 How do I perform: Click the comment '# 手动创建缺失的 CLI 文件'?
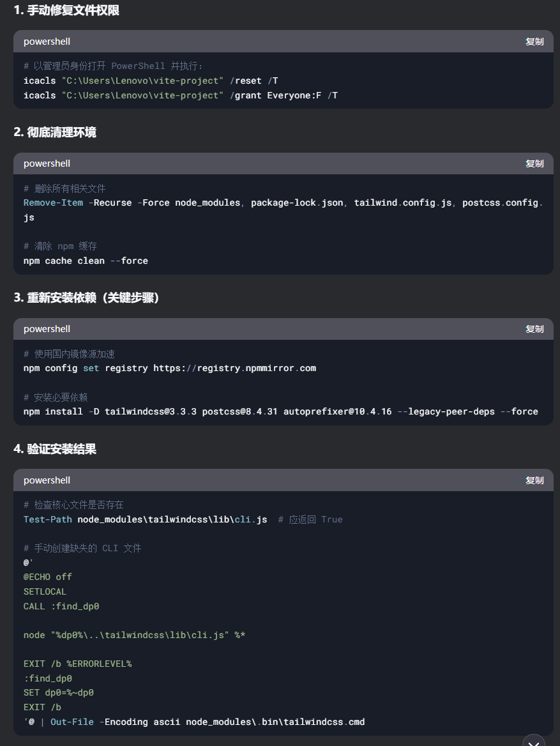pyautogui.click(x=82, y=548)
